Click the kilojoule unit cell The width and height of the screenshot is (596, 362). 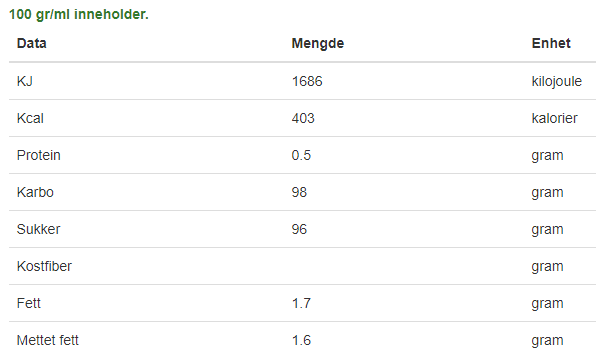point(556,81)
